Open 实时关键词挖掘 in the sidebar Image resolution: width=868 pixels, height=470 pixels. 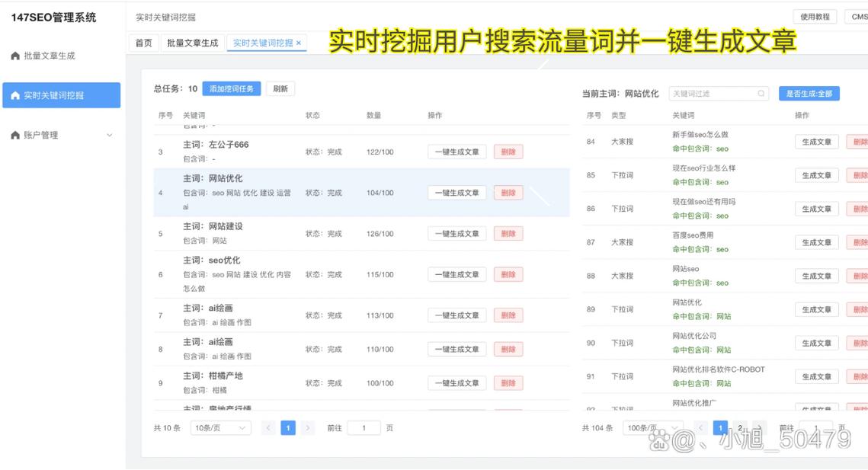[x=62, y=95]
